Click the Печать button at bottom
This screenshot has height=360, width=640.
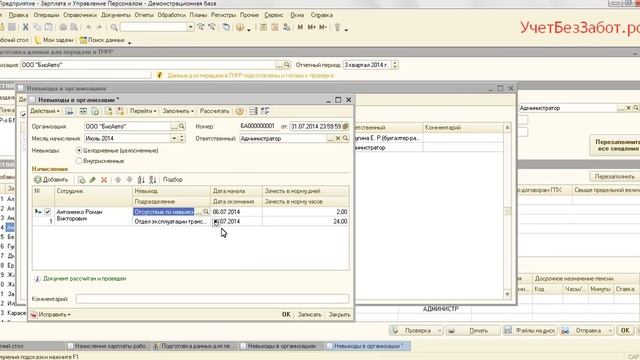click(x=473, y=331)
